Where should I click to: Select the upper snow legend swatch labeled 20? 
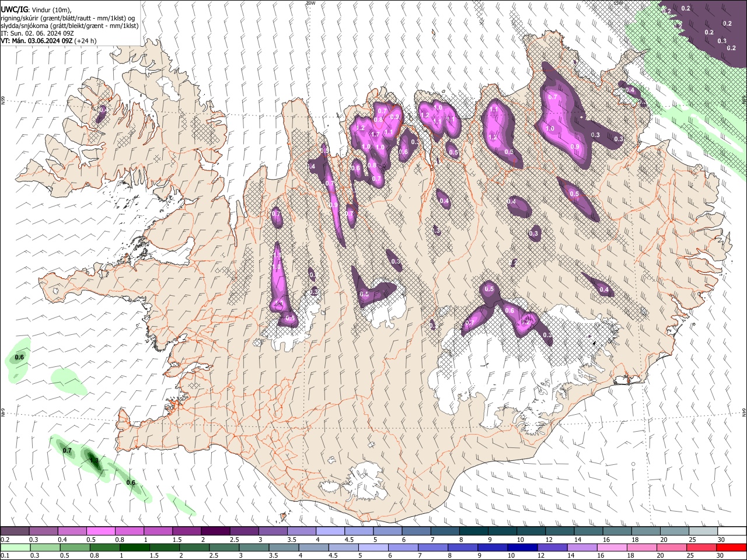(673, 531)
